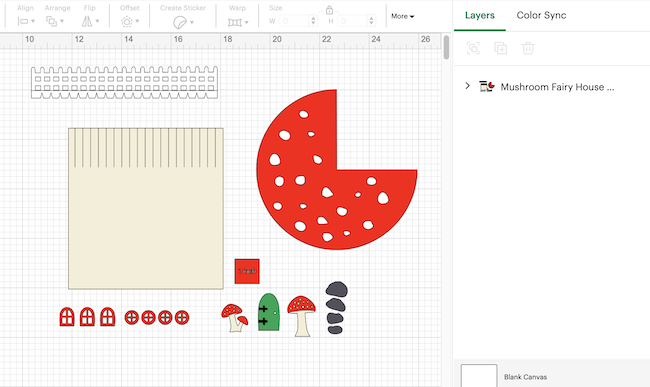
Task: Select the last red round window
Action: click(x=182, y=318)
